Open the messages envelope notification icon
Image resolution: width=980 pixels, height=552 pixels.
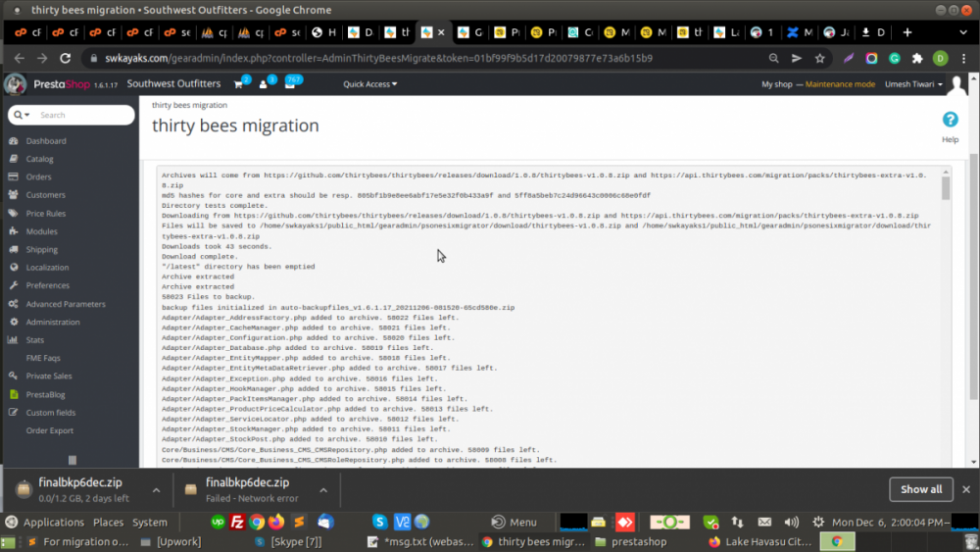pyautogui.click(x=290, y=84)
